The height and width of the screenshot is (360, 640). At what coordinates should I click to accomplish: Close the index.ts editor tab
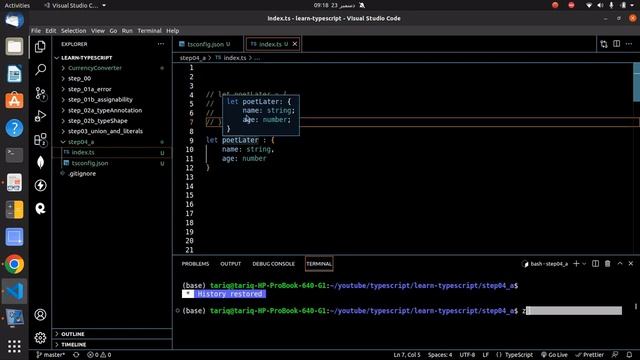[295, 44]
